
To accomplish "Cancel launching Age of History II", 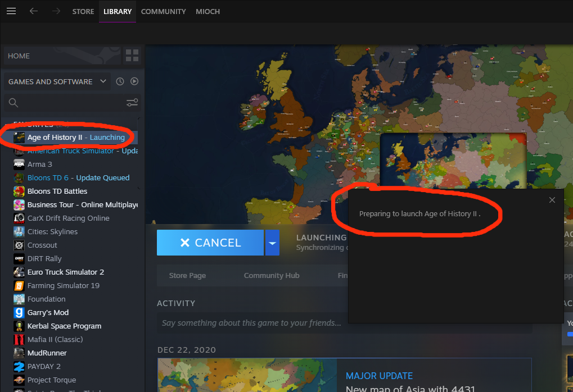I will coord(210,243).
